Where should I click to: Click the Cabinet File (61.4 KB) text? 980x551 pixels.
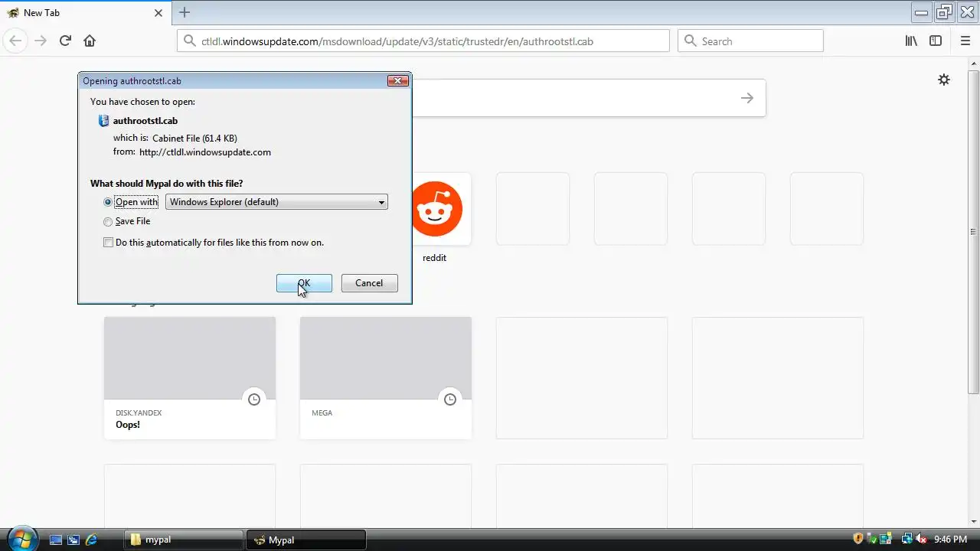coord(195,139)
